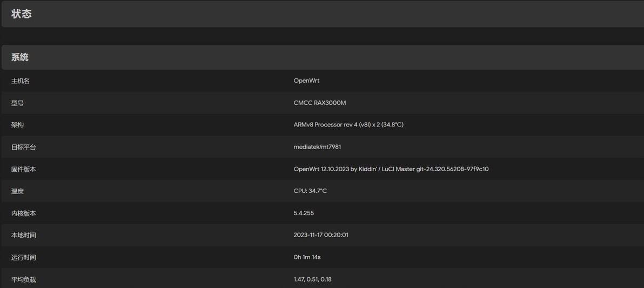
Task: Select the 固件版本 row label
Action: coord(24,169)
